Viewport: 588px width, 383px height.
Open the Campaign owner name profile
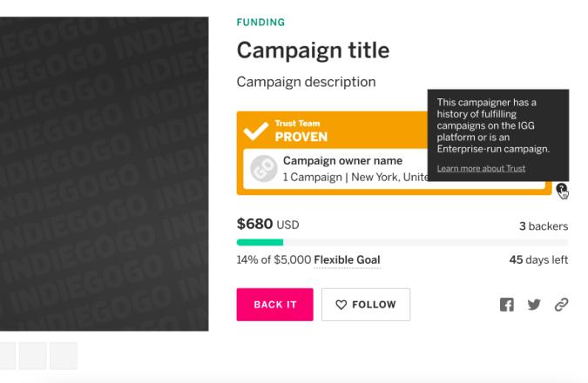[x=342, y=161]
